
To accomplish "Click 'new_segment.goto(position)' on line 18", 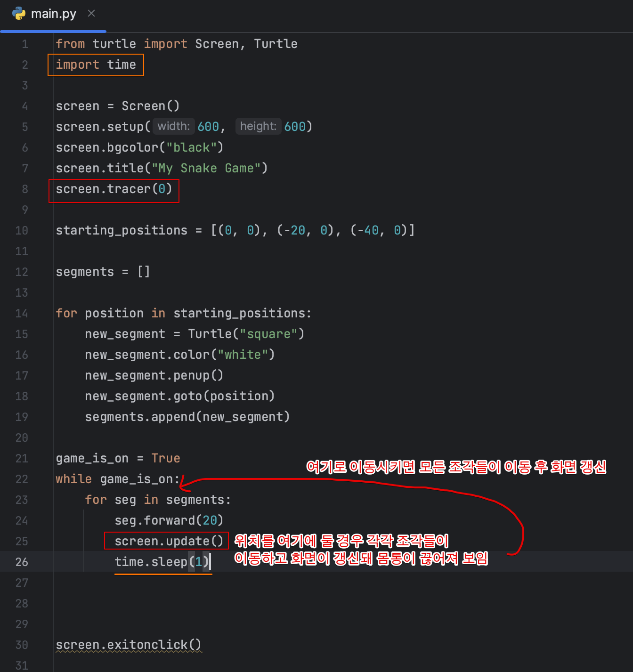I will pos(180,396).
